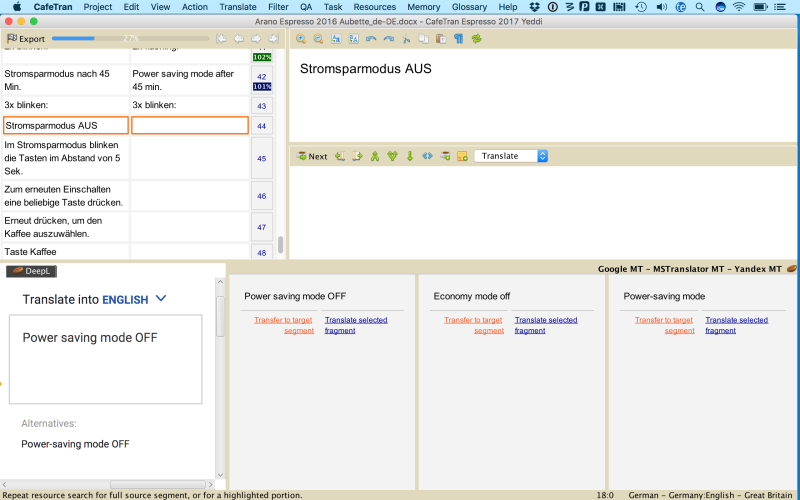
Task: Select segment number 45
Action: pyautogui.click(x=262, y=158)
